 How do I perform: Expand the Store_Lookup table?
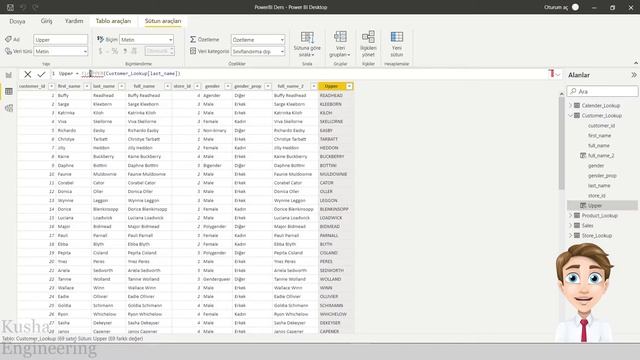point(571,236)
